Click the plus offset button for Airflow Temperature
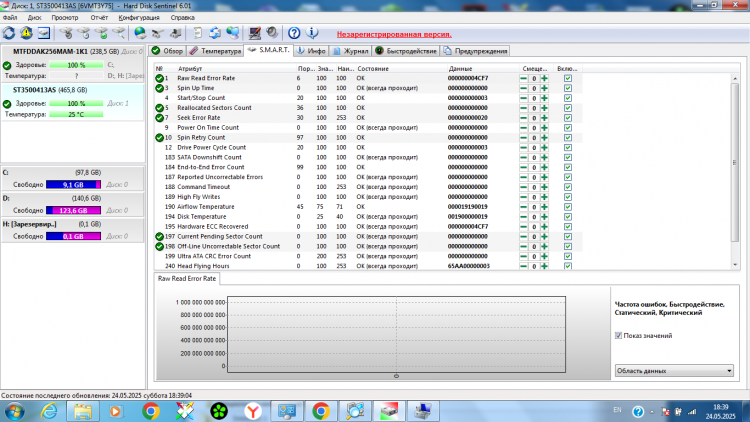This screenshot has height=422, width=750. point(544,207)
